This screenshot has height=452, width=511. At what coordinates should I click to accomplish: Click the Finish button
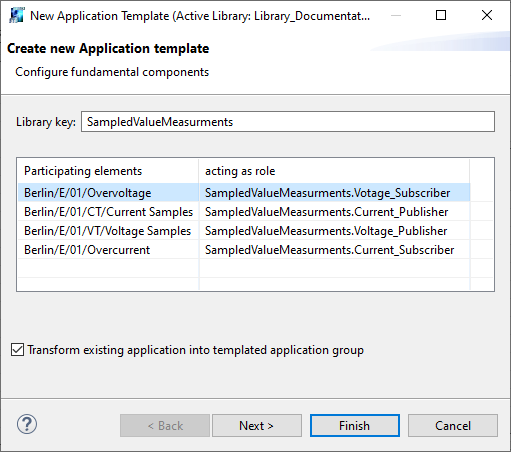(x=355, y=426)
